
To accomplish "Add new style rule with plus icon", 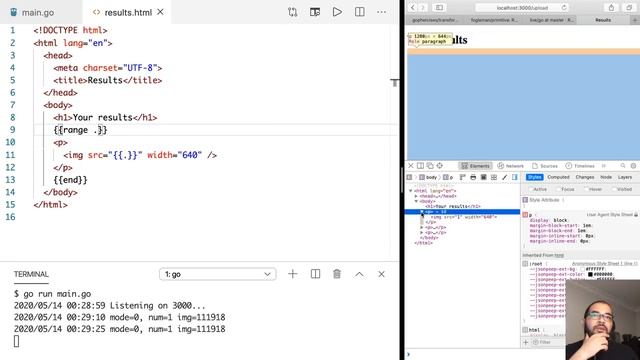I will click(526, 342).
